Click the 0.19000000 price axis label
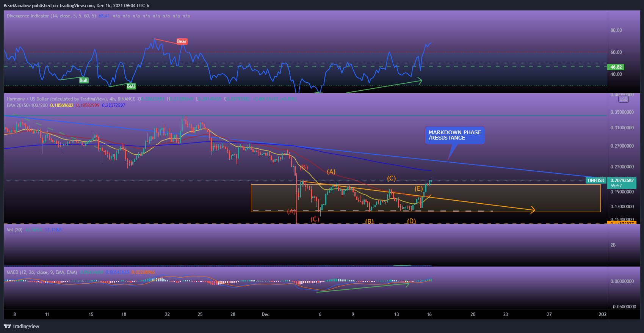644x333 pixels. [622, 192]
